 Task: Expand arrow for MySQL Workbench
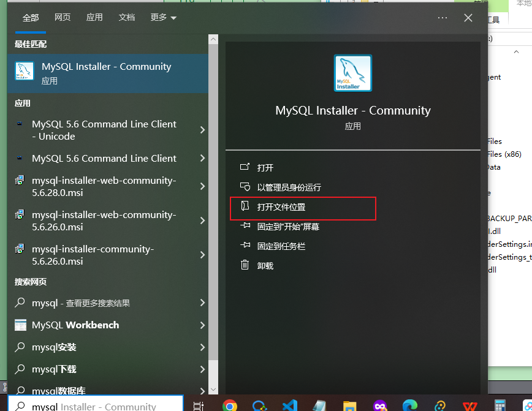point(202,325)
